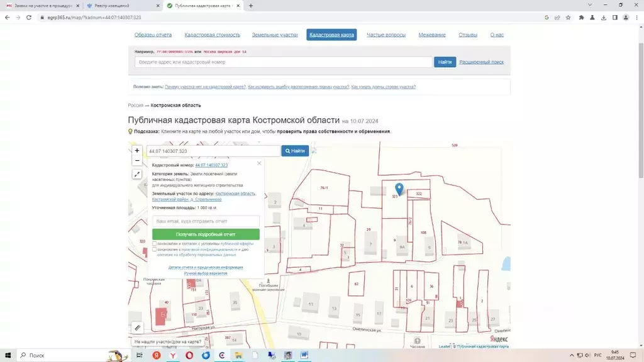Image resolution: width=644 pixels, height=362 pixels.
Task: Open Task View in the taskbar
Action: click(x=139, y=355)
